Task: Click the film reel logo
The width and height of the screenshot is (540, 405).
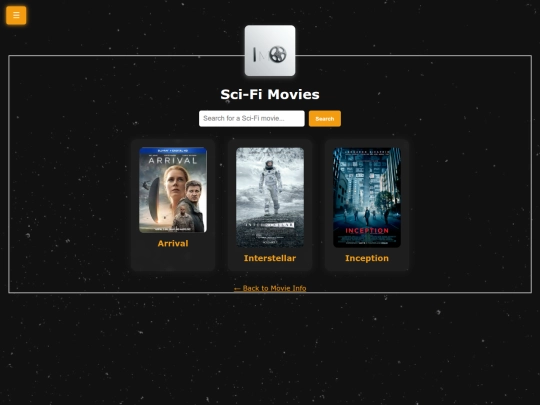Action: [278, 54]
